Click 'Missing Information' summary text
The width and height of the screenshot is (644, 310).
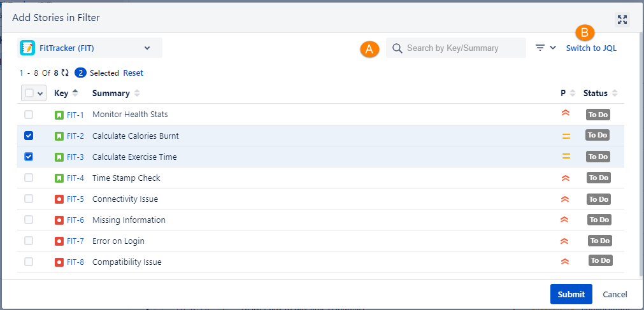tap(129, 220)
